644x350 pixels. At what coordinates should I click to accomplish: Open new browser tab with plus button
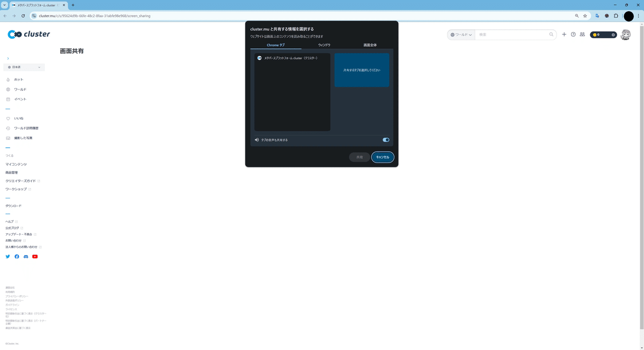click(x=73, y=5)
